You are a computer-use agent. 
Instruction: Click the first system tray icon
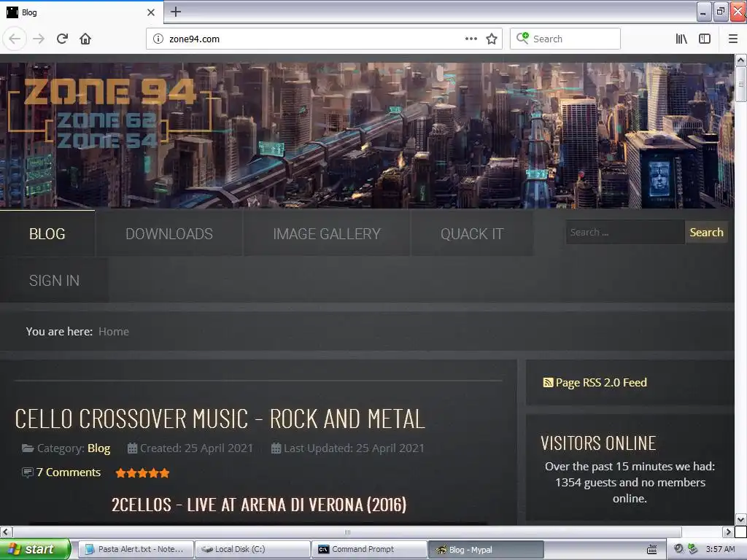click(x=679, y=548)
